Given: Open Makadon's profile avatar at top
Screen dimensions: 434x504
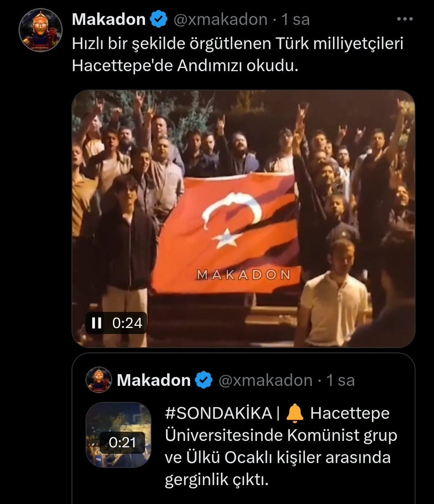Looking at the screenshot, I should click(x=40, y=30).
